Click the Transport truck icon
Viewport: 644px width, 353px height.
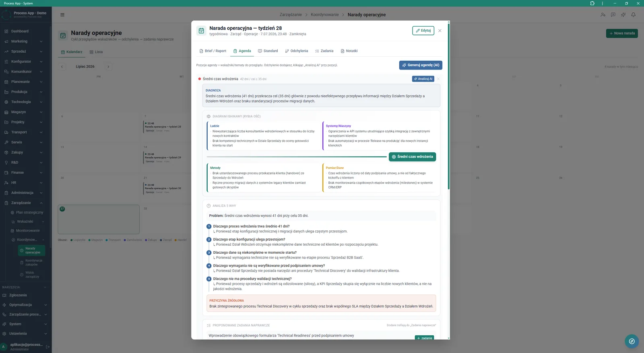point(6,132)
